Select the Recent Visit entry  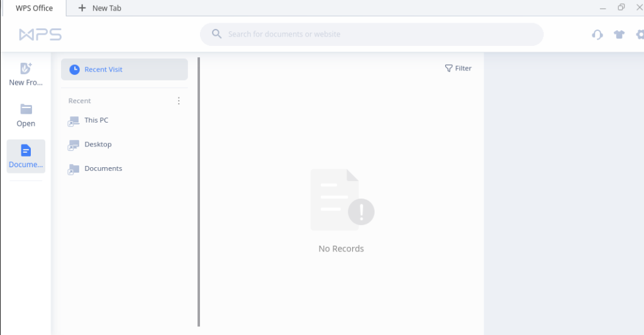(125, 69)
